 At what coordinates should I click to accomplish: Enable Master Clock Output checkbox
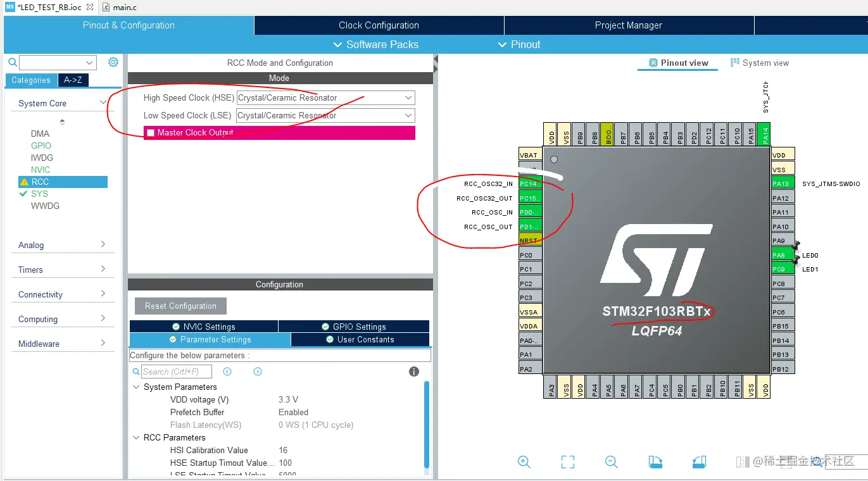pos(151,133)
